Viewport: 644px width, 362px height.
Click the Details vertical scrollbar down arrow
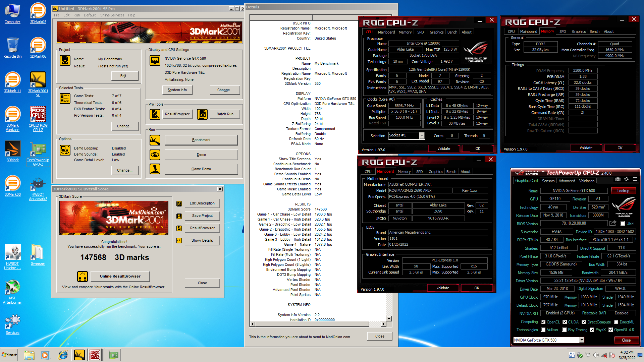tap(389, 319)
